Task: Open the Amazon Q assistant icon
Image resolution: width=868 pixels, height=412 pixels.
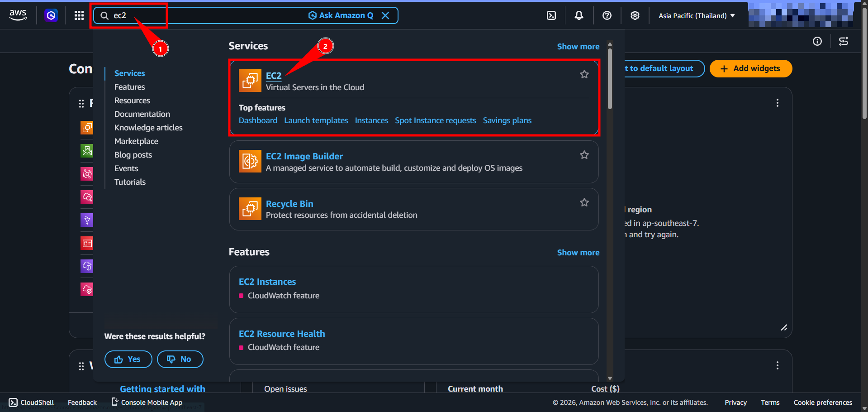Action: [51, 15]
